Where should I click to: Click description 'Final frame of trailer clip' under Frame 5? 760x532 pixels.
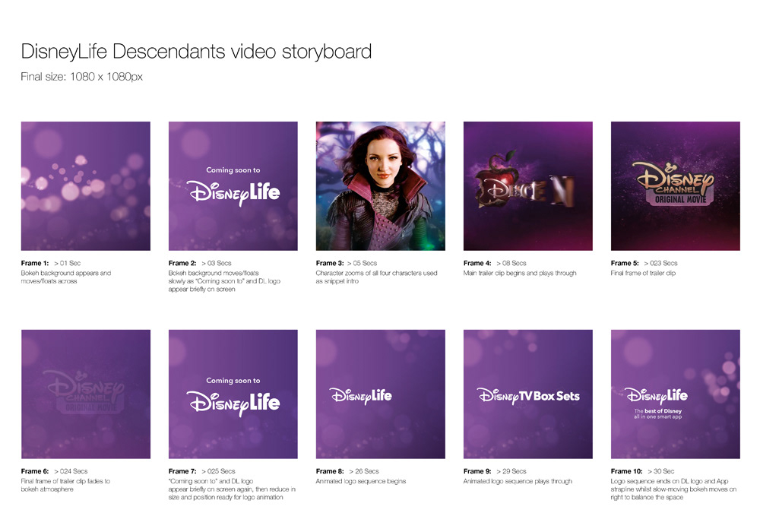pyautogui.click(x=643, y=274)
